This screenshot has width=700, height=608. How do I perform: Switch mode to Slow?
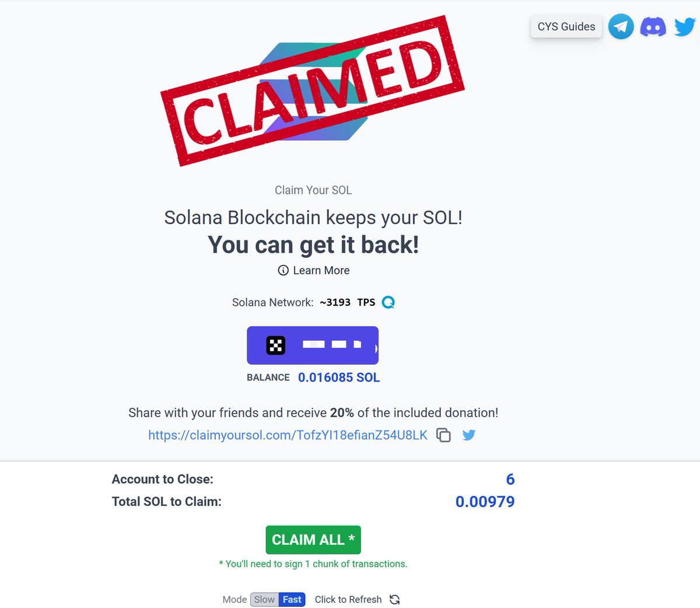tap(264, 599)
